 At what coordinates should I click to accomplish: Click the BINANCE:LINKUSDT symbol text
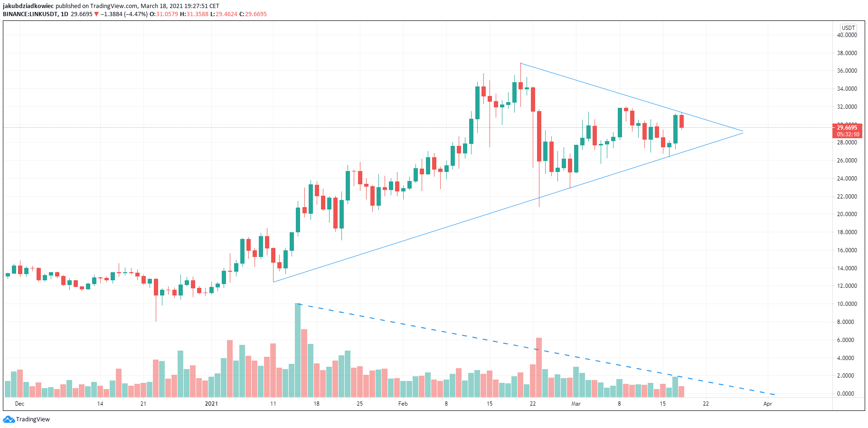point(30,14)
